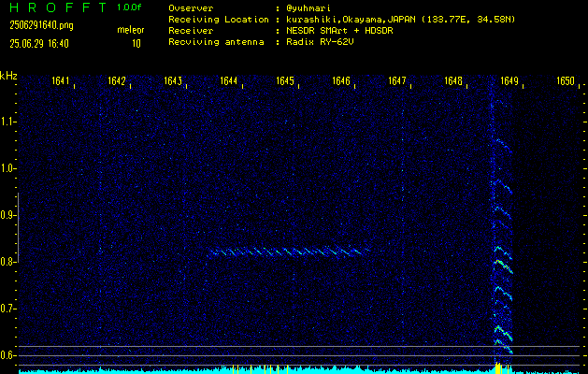Click the 1644 time axis marker

[x=228, y=80]
